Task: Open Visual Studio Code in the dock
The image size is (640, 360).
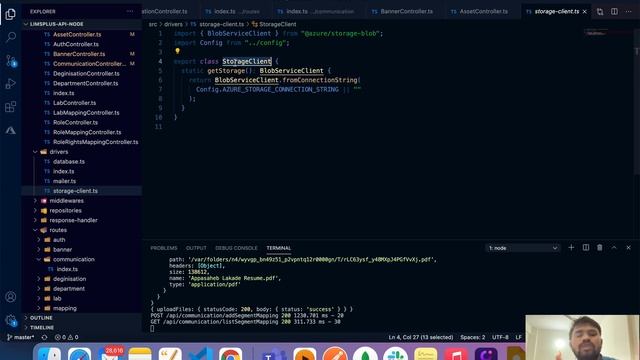Action: 200,354
